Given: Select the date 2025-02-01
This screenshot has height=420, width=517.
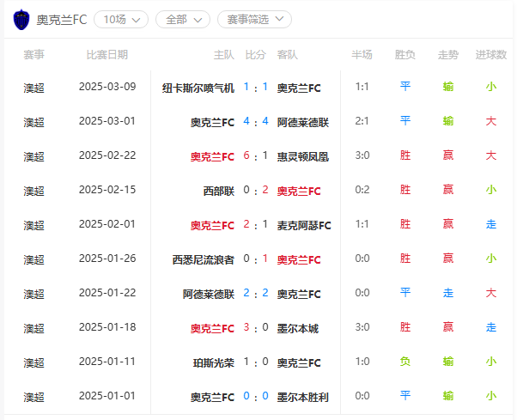Looking at the screenshot, I should coord(107,224).
